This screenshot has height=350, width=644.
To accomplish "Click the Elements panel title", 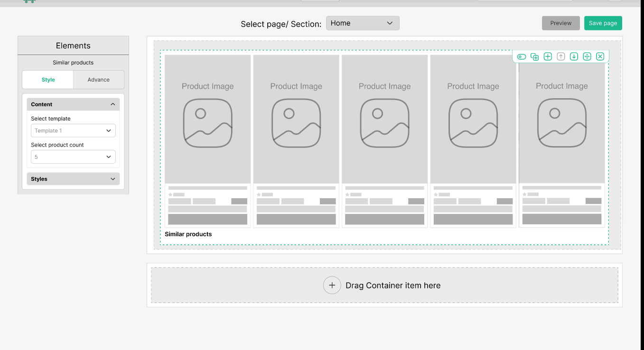I will click(x=73, y=46).
